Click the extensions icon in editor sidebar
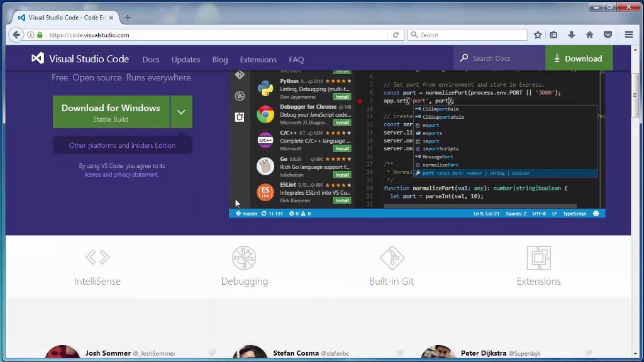The width and height of the screenshot is (644, 362). pos(240,117)
